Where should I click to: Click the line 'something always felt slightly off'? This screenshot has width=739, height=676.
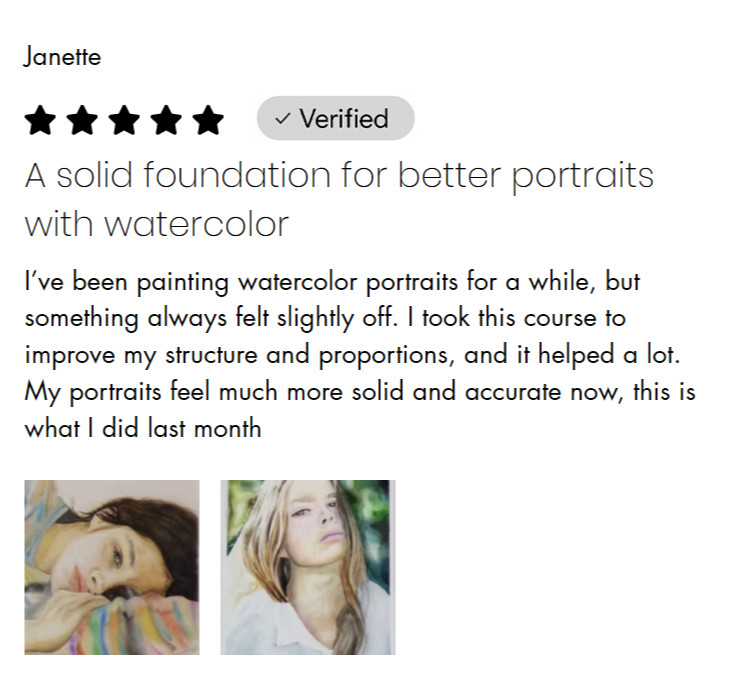(325, 318)
